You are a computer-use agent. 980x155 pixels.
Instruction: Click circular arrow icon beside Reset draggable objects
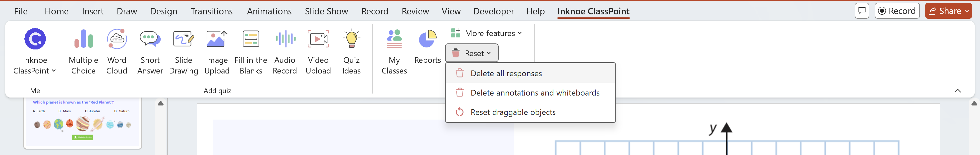click(460, 112)
